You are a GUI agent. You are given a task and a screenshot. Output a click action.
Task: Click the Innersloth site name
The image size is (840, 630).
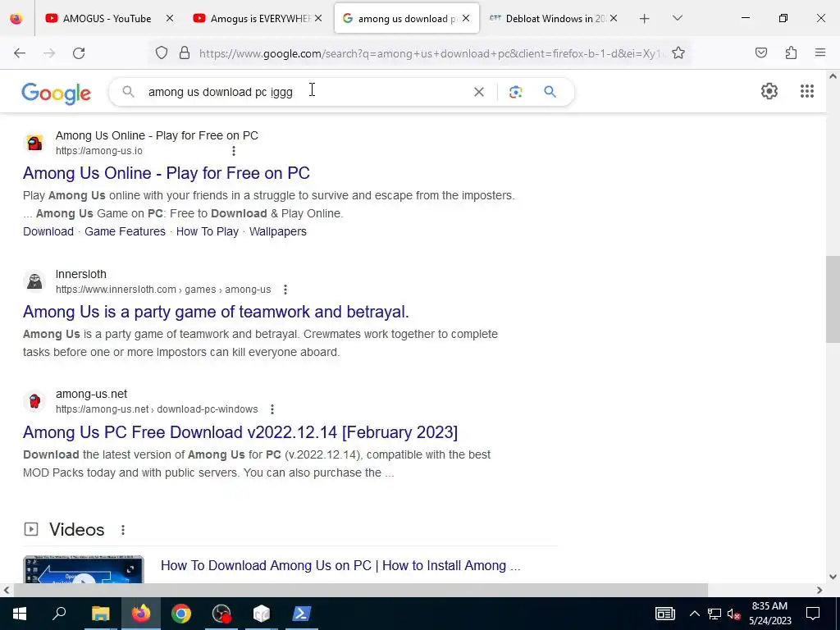81,274
